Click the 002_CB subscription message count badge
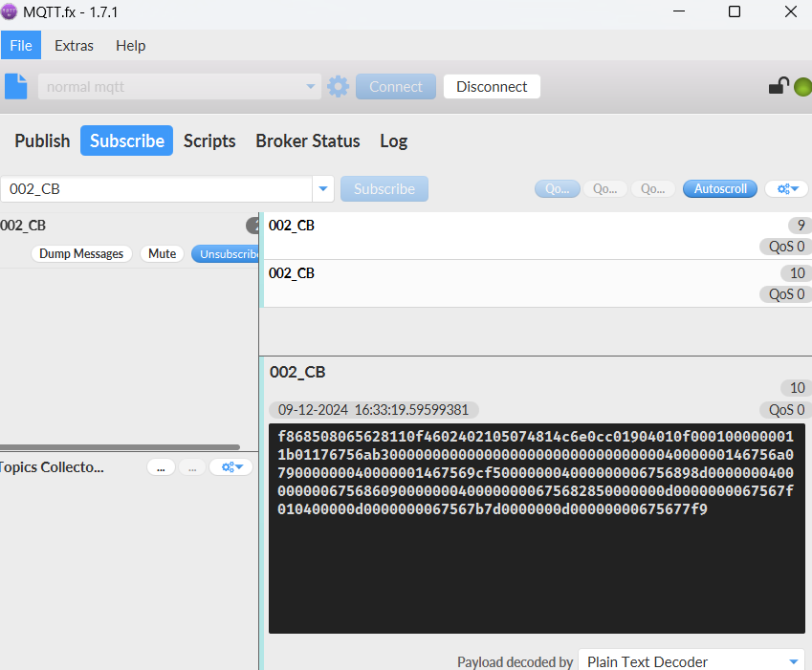Screen dimensions: 812x670 (252, 226)
